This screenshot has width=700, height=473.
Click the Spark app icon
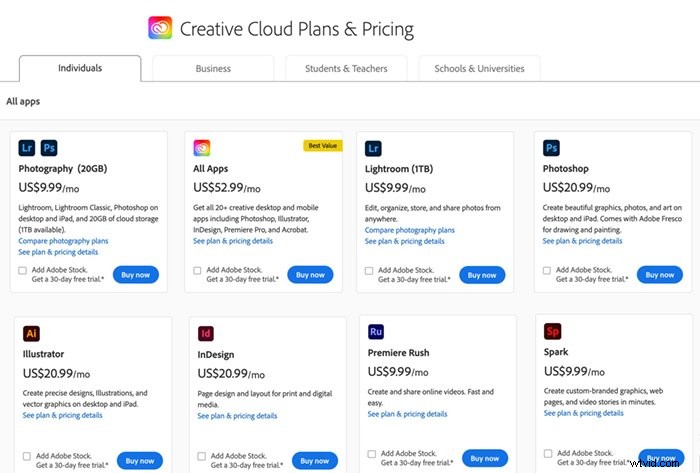click(552, 331)
